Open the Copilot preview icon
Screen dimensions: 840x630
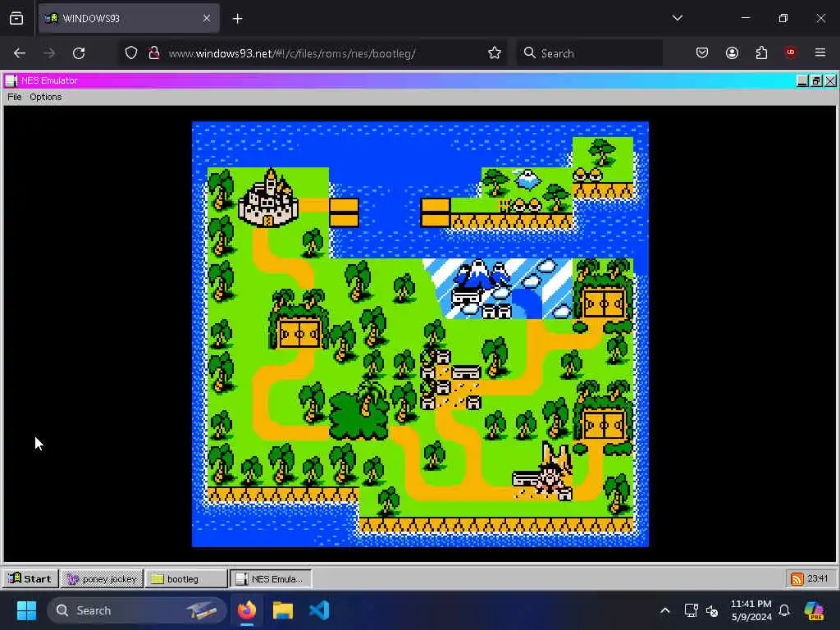point(814,610)
